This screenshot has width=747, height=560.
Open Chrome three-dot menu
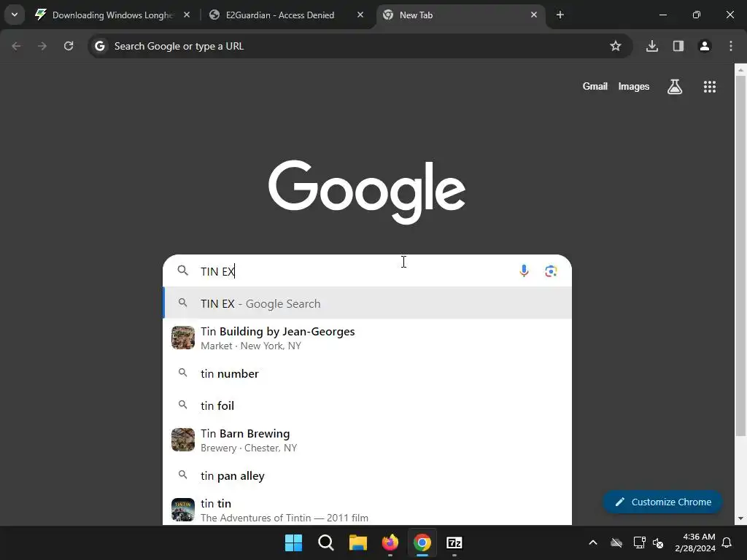pos(731,46)
